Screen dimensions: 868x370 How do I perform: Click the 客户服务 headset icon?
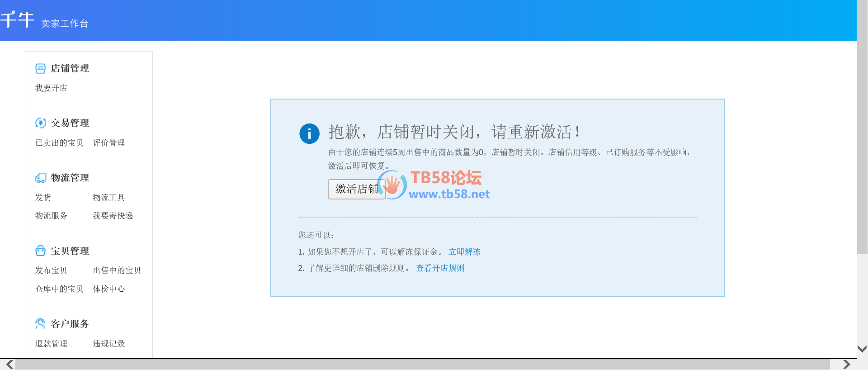(40, 323)
